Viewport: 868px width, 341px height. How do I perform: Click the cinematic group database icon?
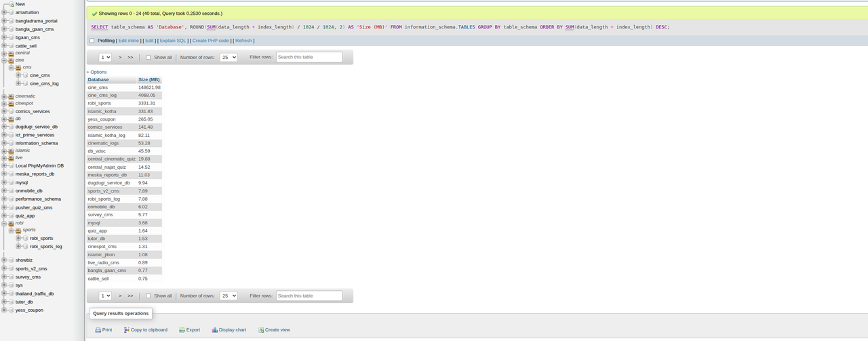[11, 96]
